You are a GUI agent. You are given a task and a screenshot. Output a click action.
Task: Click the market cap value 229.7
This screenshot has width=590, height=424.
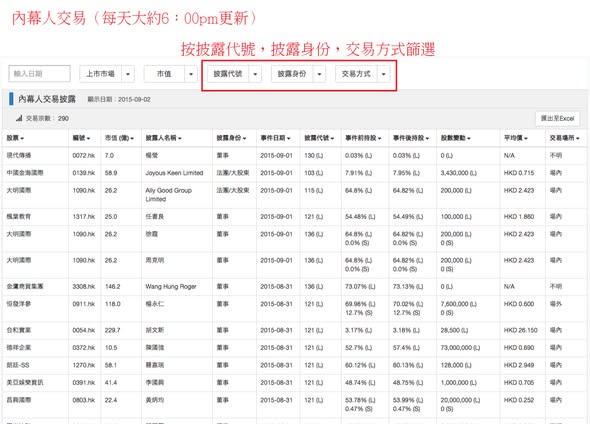coord(113,330)
